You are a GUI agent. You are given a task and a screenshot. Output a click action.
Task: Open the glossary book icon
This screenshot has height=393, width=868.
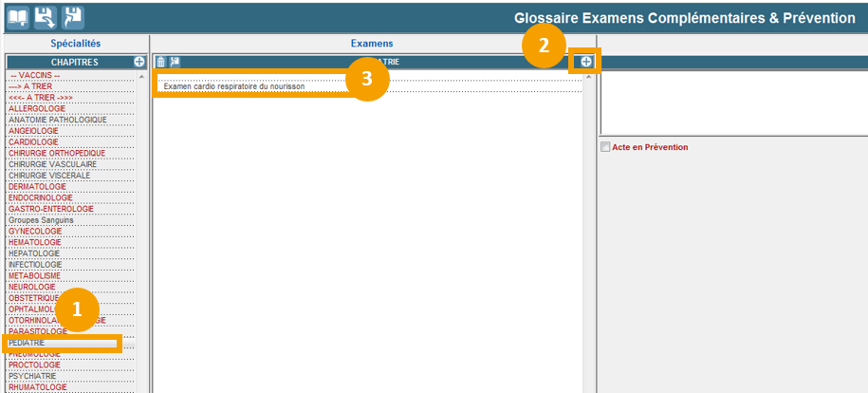click(19, 16)
